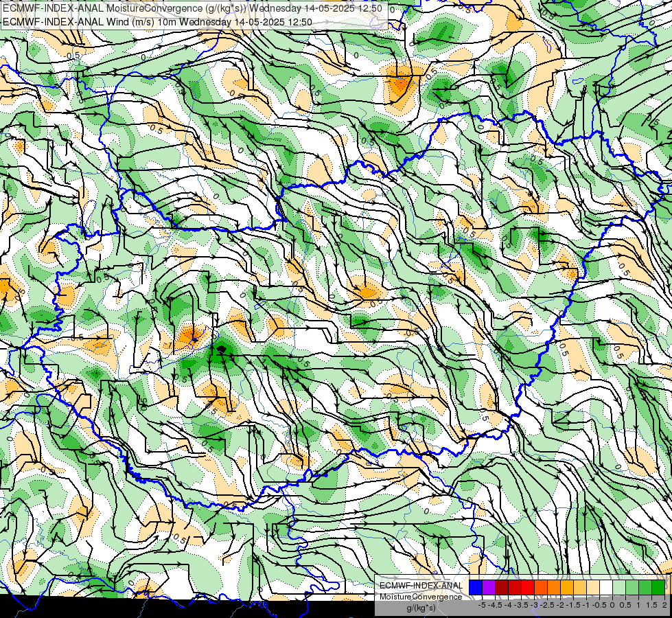The height and width of the screenshot is (618, 672).
Task: Click the MoistureConvergence title line at top
Action: (192, 8)
